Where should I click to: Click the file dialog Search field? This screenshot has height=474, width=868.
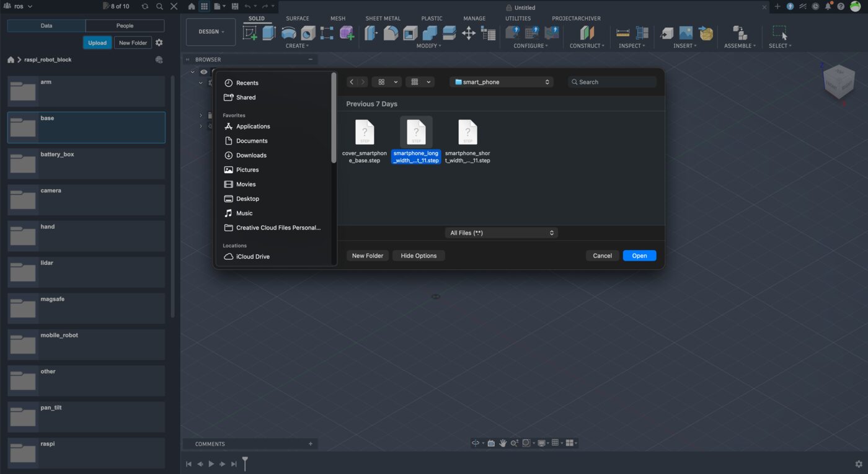coord(612,82)
